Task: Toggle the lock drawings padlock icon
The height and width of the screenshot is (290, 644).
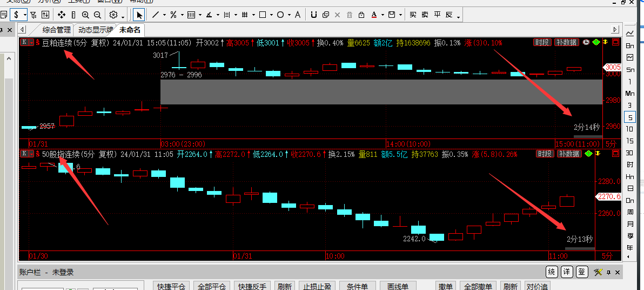Action: coord(361,15)
